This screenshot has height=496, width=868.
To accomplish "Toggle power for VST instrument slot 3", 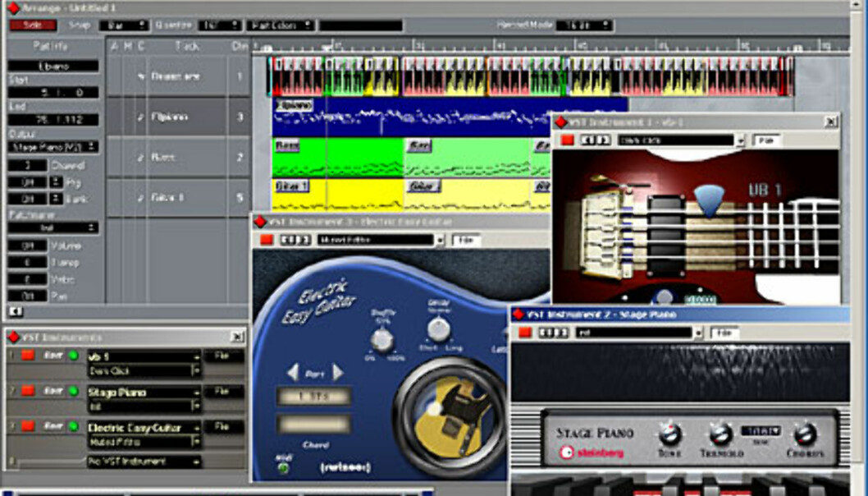I will pyautogui.click(x=28, y=426).
